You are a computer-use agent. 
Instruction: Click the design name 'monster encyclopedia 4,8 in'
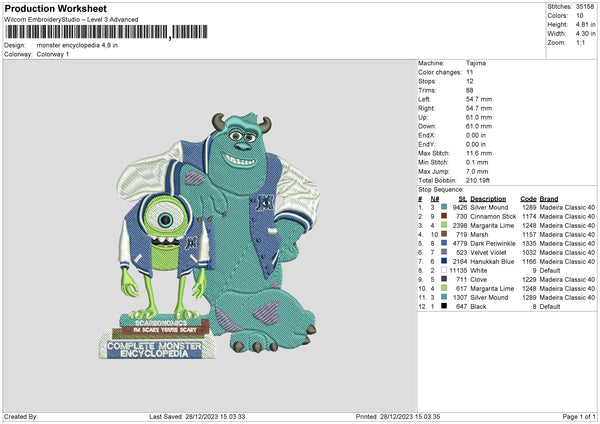tap(77, 45)
